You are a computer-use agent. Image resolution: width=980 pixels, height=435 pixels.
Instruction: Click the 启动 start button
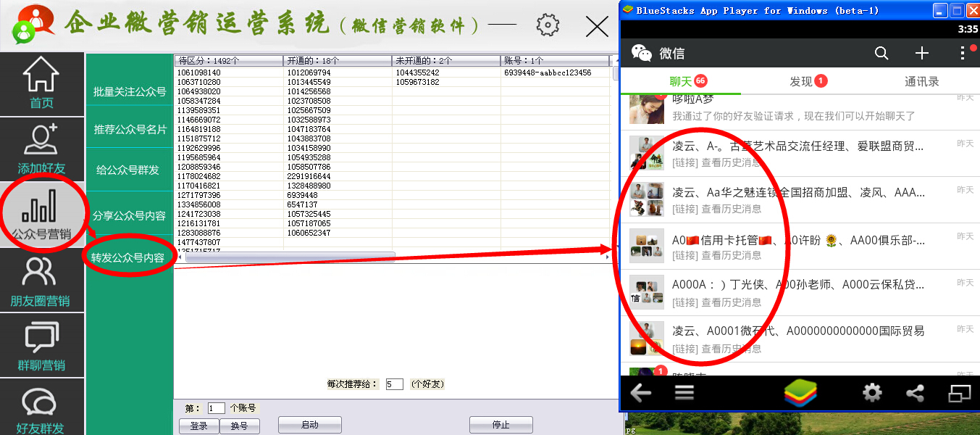click(x=310, y=425)
